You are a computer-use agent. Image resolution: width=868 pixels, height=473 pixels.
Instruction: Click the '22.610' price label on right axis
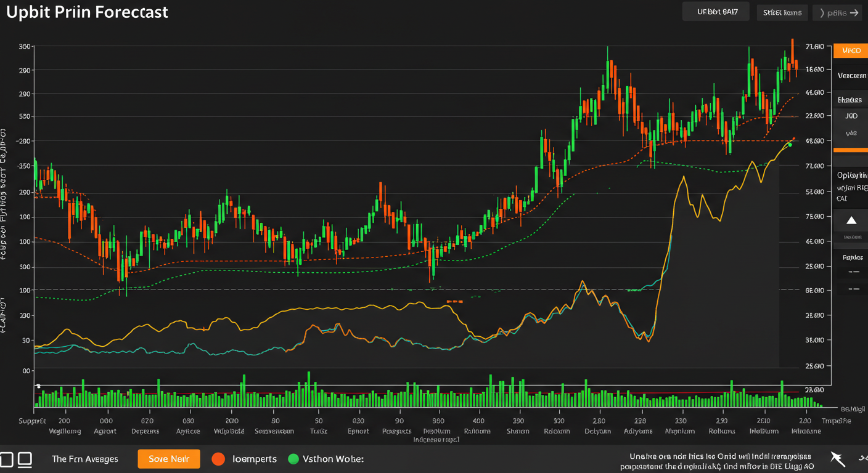click(814, 116)
